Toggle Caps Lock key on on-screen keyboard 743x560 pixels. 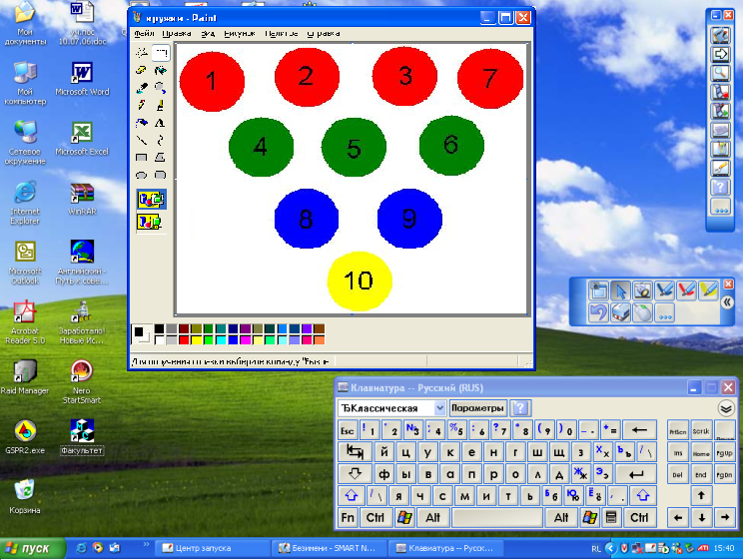click(x=355, y=473)
